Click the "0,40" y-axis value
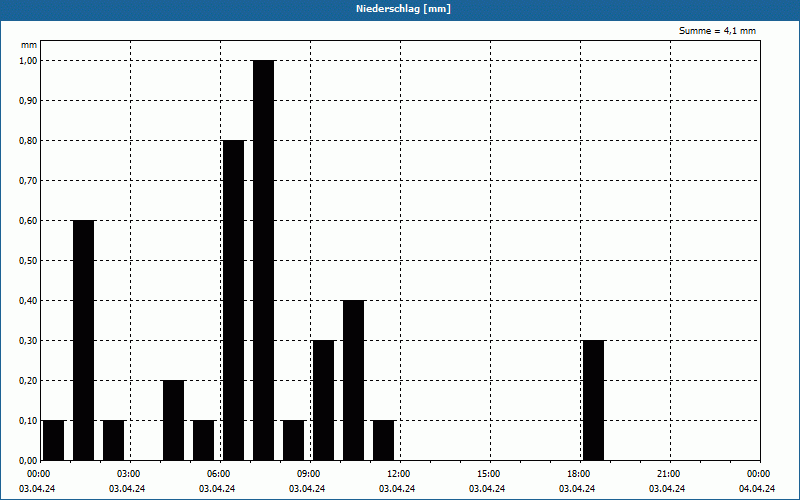 [x=29, y=301]
